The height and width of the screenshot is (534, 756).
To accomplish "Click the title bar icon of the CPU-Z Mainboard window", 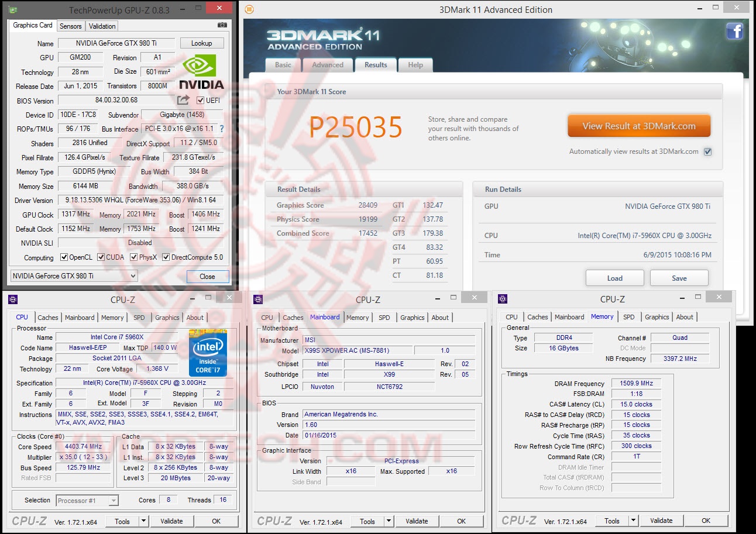I will point(258,299).
